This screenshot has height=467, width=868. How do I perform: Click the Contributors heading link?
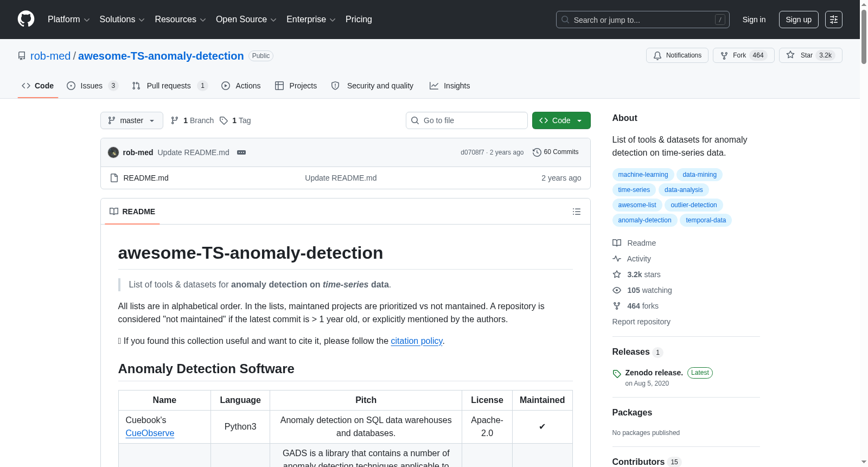pyautogui.click(x=647, y=462)
